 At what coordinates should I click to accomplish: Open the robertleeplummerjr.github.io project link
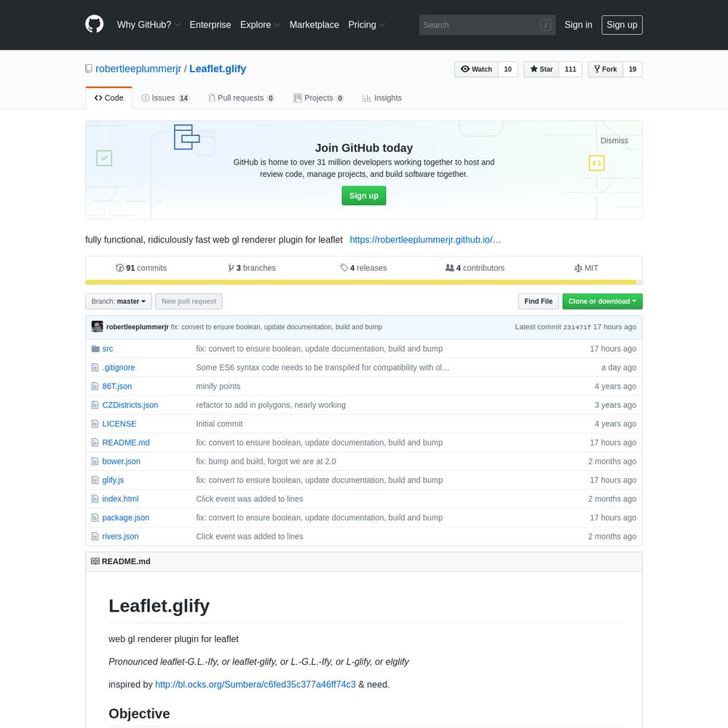pos(425,240)
